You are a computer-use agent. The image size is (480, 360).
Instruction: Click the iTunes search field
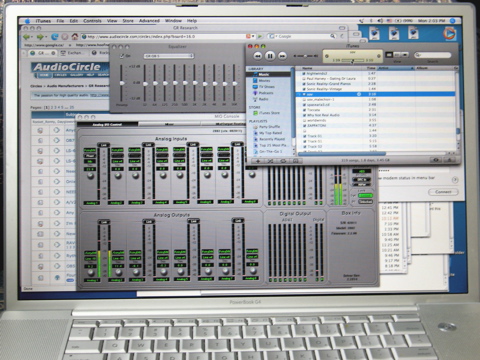point(433,55)
